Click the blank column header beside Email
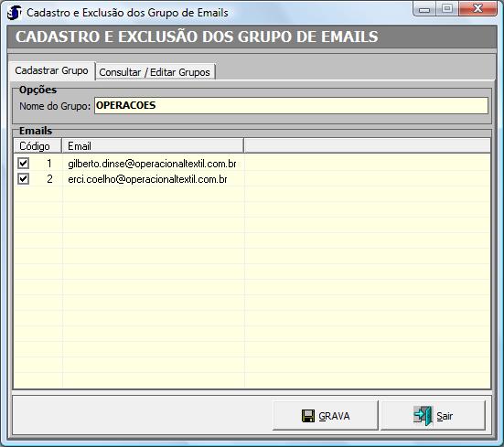 click(x=367, y=145)
